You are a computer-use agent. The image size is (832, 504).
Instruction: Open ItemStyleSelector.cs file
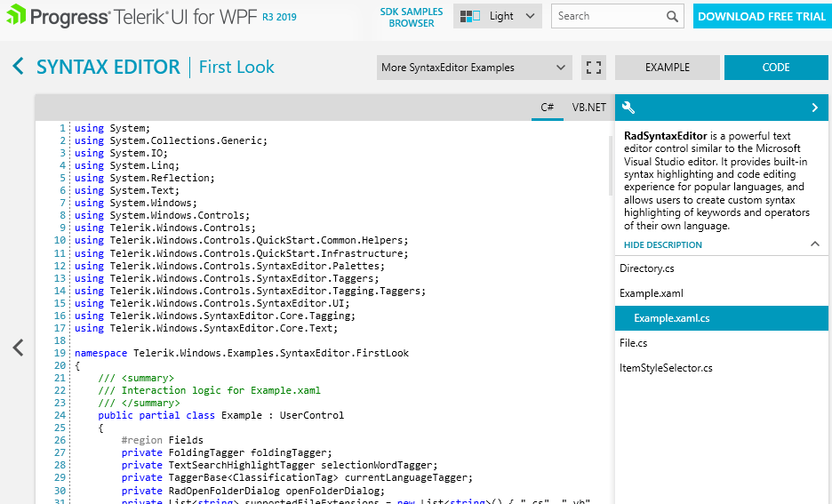tap(721, 368)
